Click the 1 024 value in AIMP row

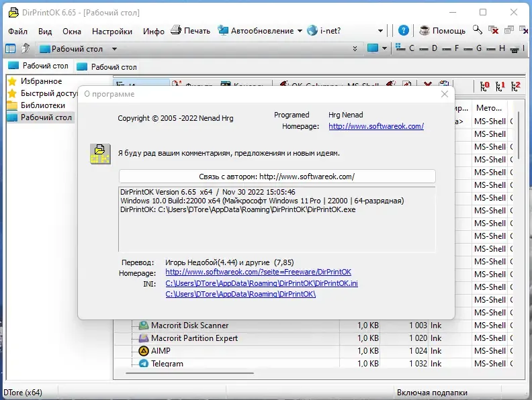418,351
